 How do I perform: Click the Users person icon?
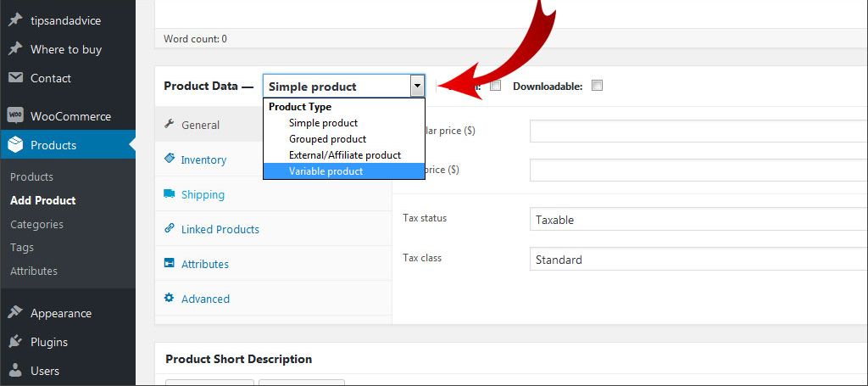tap(15, 371)
